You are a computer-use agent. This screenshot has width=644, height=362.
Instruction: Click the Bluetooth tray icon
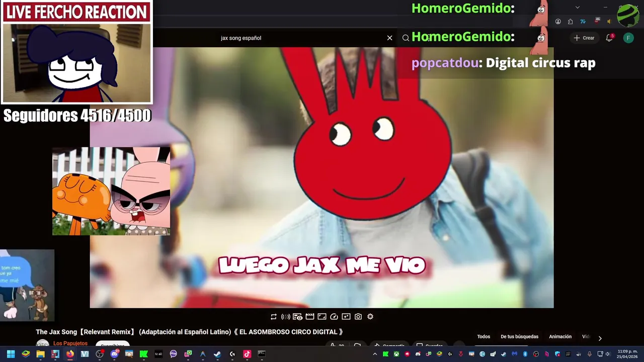[525, 354]
